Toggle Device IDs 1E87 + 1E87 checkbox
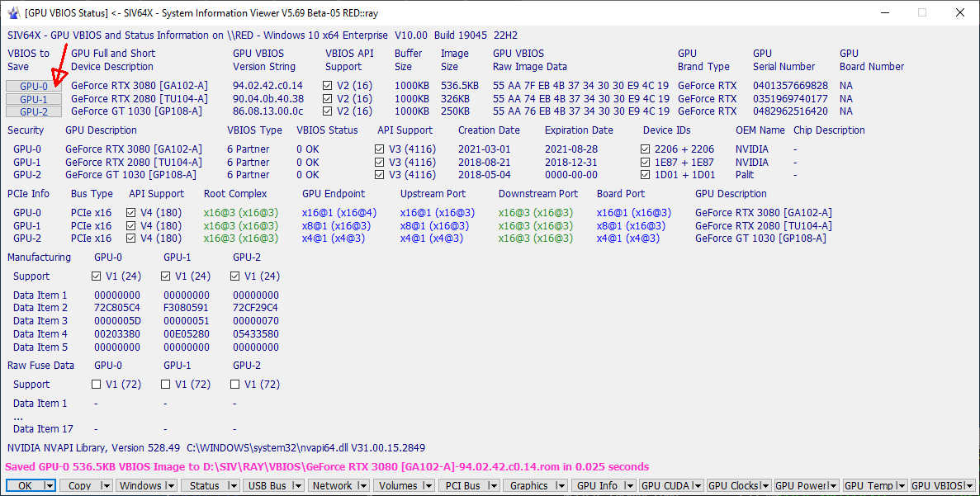This screenshot has width=980, height=496. point(645,163)
